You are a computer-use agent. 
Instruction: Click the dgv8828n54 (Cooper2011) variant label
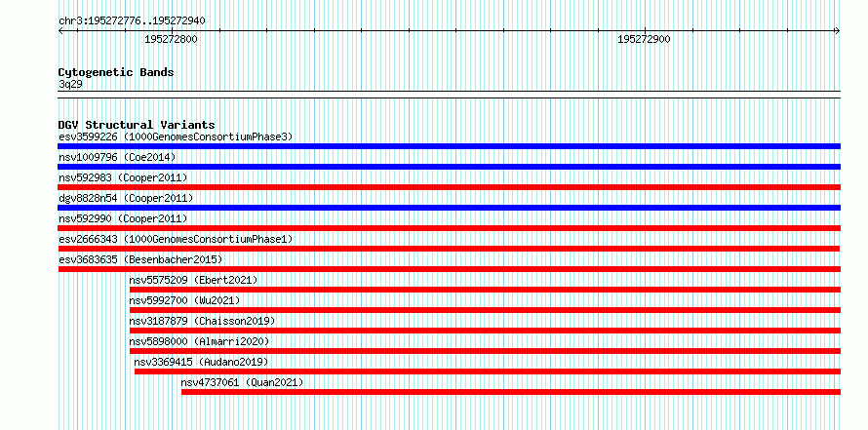(x=126, y=198)
